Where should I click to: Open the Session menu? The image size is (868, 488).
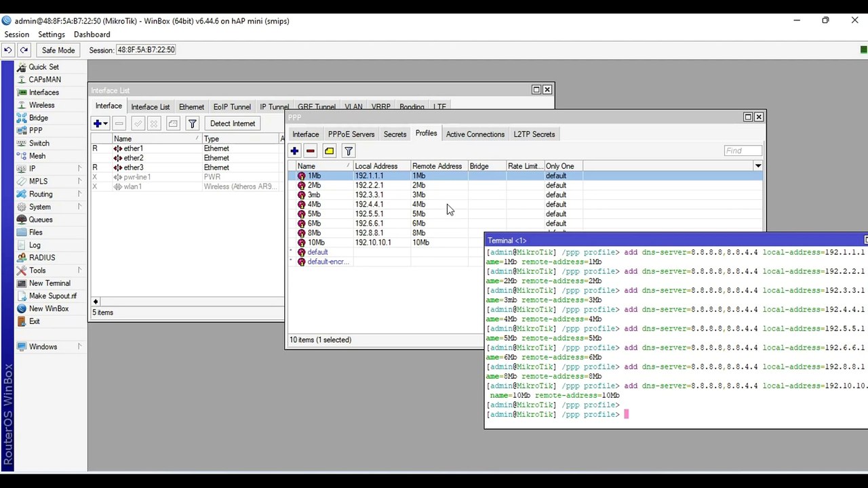[x=17, y=35]
